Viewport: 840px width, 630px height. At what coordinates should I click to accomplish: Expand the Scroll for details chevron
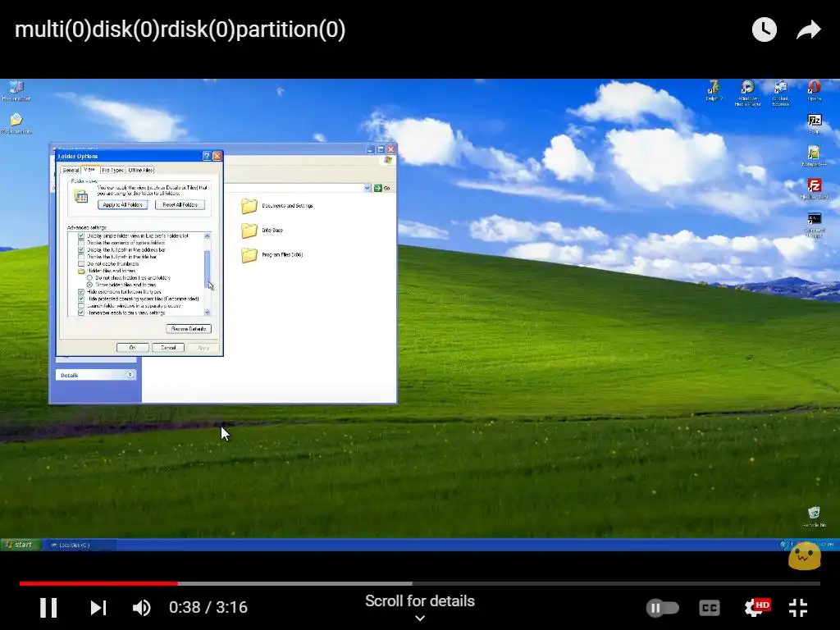(x=420, y=618)
